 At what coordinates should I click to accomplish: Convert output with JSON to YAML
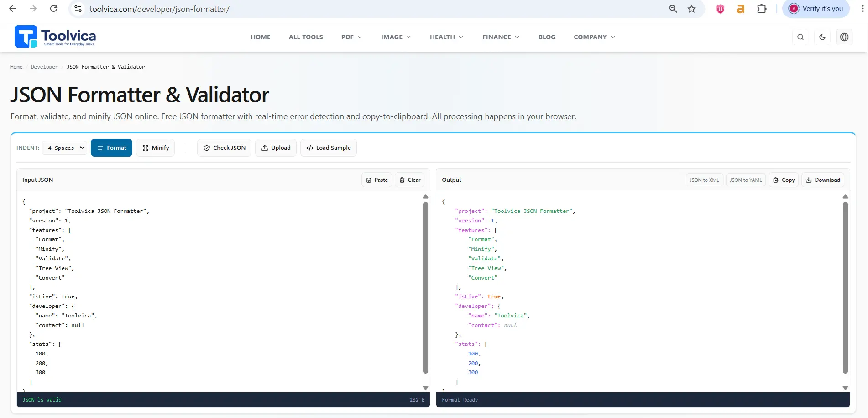(x=746, y=180)
